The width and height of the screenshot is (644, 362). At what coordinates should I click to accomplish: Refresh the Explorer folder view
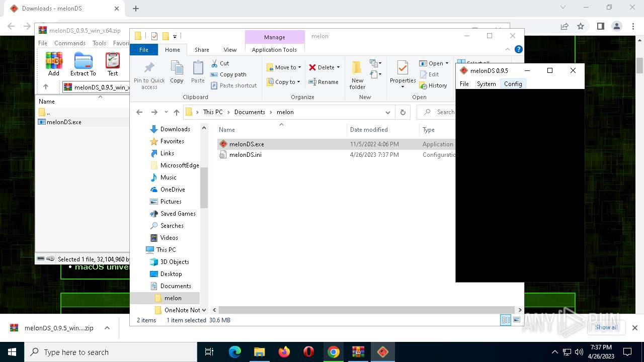(403, 112)
